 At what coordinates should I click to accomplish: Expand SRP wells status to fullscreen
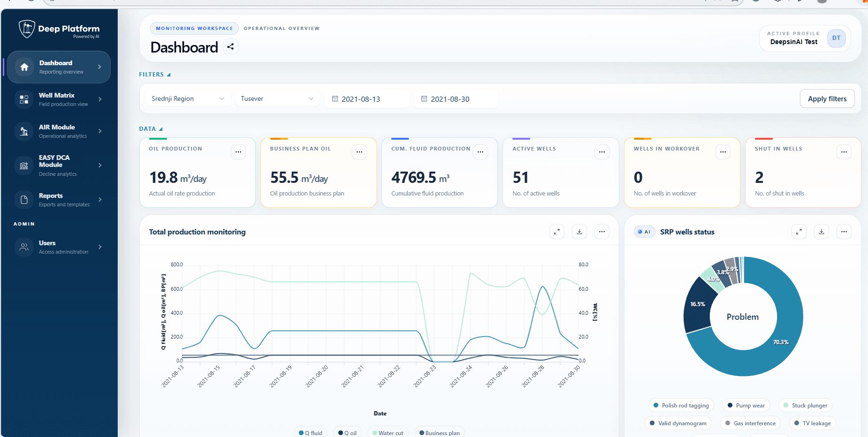click(799, 232)
